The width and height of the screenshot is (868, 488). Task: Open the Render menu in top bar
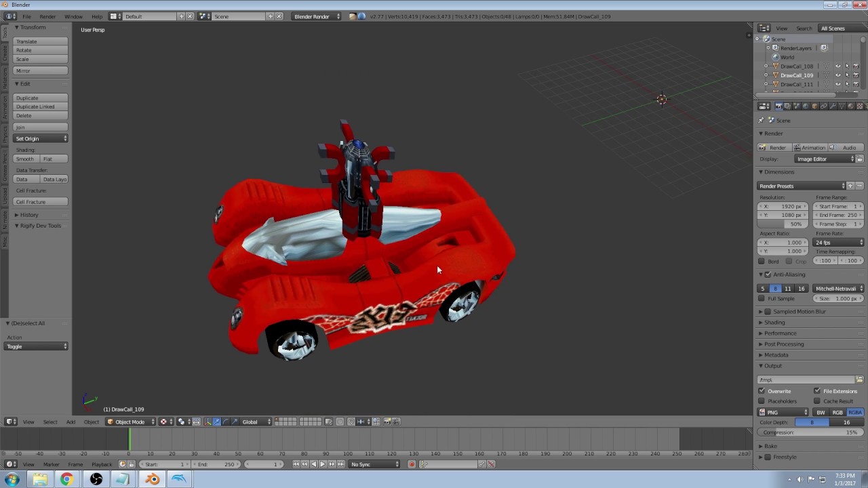(47, 16)
